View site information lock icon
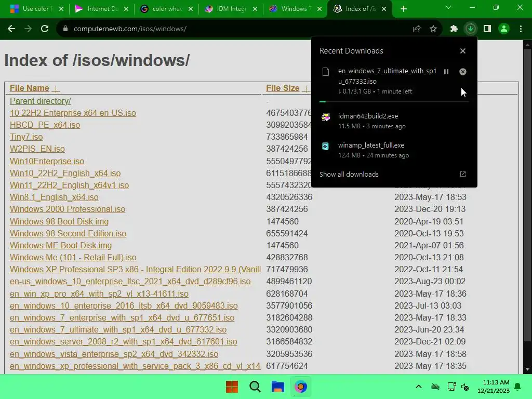532x399 pixels. click(x=65, y=29)
